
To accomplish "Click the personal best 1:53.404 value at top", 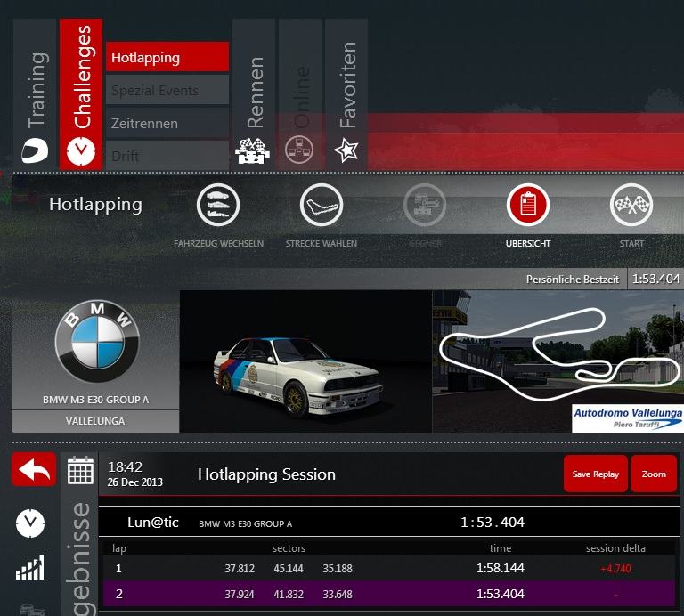I will point(656,279).
